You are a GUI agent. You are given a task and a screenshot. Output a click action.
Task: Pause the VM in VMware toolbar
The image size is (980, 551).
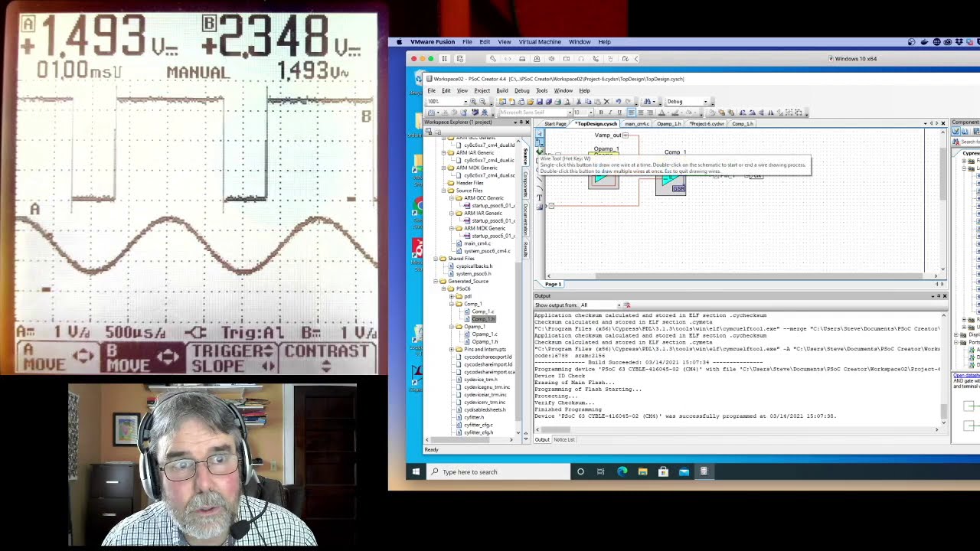click(x=445, y=58)
